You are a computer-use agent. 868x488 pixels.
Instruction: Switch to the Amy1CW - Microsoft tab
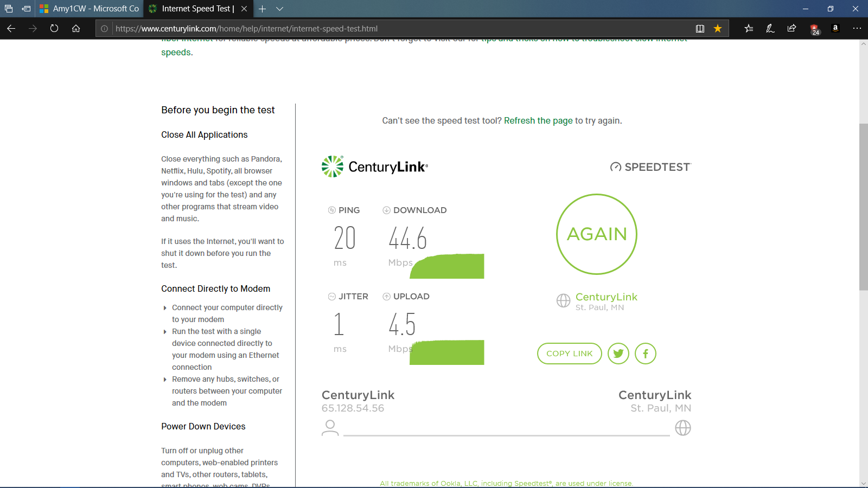point(90,9)
